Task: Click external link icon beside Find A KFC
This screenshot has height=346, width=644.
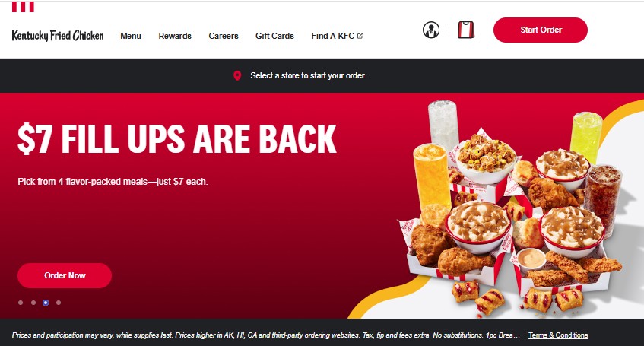Action: tap(360, 36)
